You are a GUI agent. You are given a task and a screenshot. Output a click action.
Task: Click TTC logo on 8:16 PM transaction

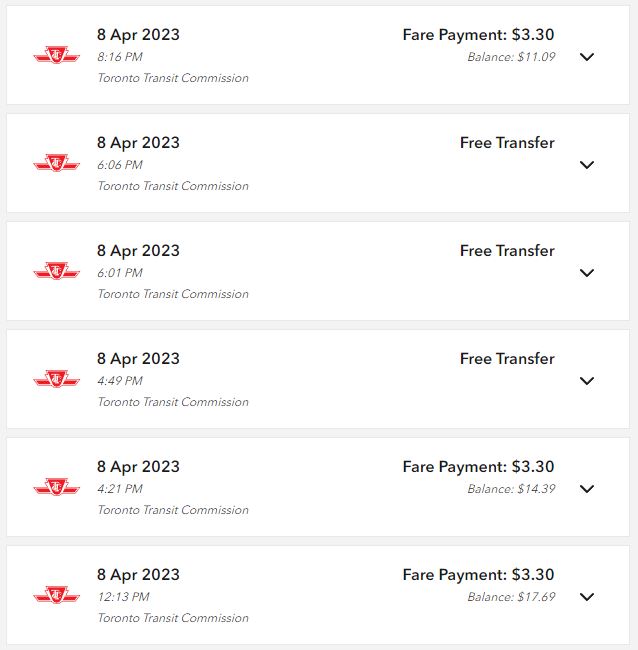[56, 55]
